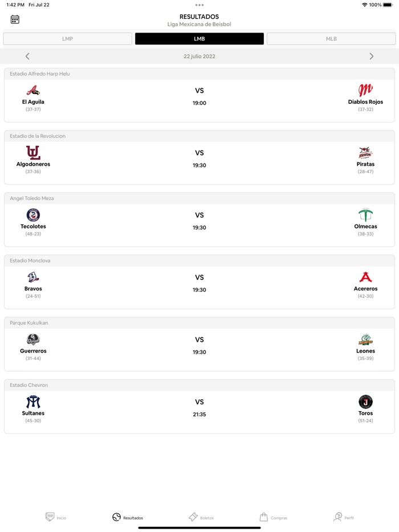Tap the El Aguila team logo
The width and height of the screenshot is (399, 532).
(x=33, y=91)
